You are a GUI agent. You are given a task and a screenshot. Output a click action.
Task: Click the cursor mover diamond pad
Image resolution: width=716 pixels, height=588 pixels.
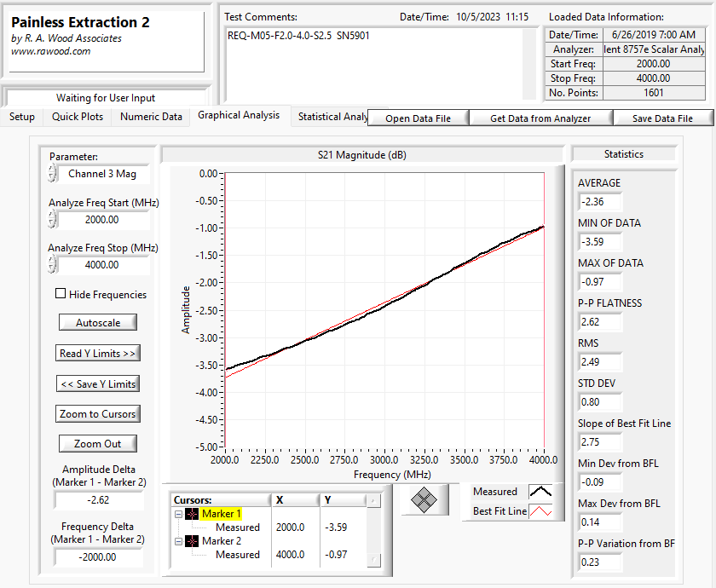[x=424, y=499]
